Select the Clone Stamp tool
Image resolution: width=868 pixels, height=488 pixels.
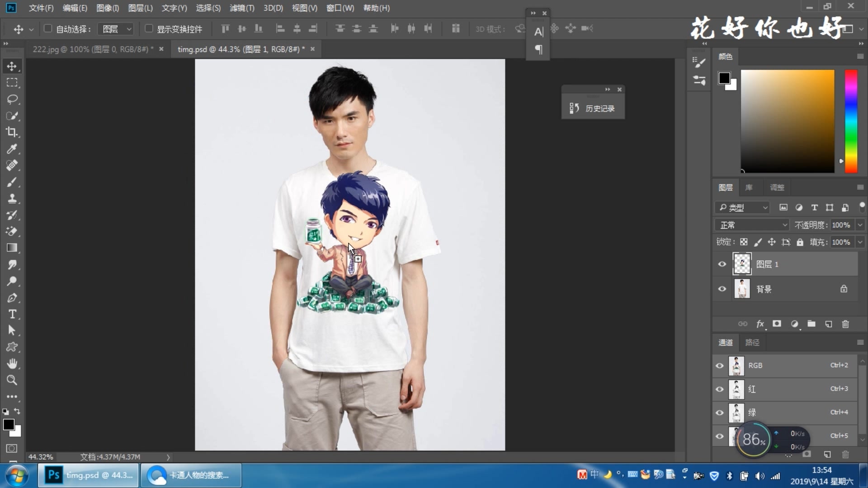pos(12,198)
